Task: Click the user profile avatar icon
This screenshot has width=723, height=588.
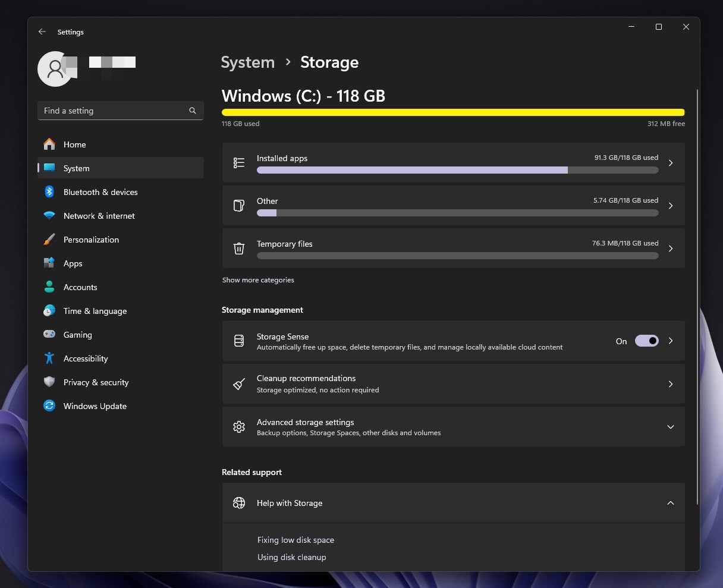Action: tap(55, 69)
